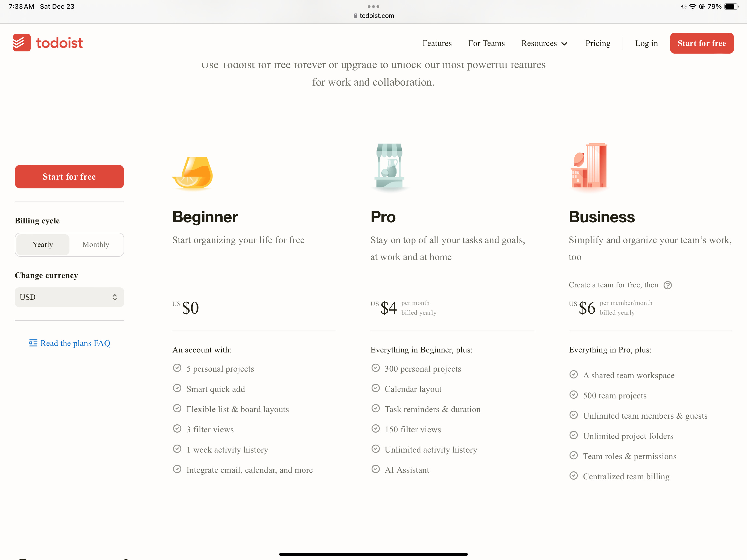747x560 pixels.
Task: Click the 'Pro' plan heading
Action: [383, 217]
